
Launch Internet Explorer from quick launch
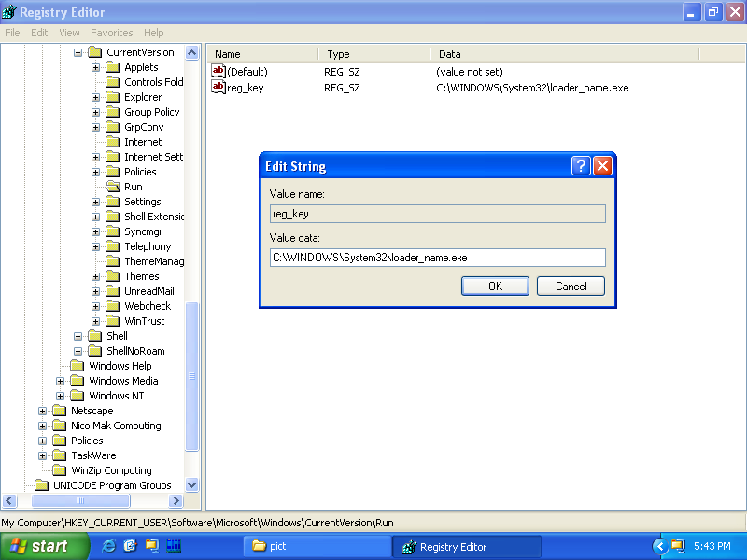coord(108,546)
